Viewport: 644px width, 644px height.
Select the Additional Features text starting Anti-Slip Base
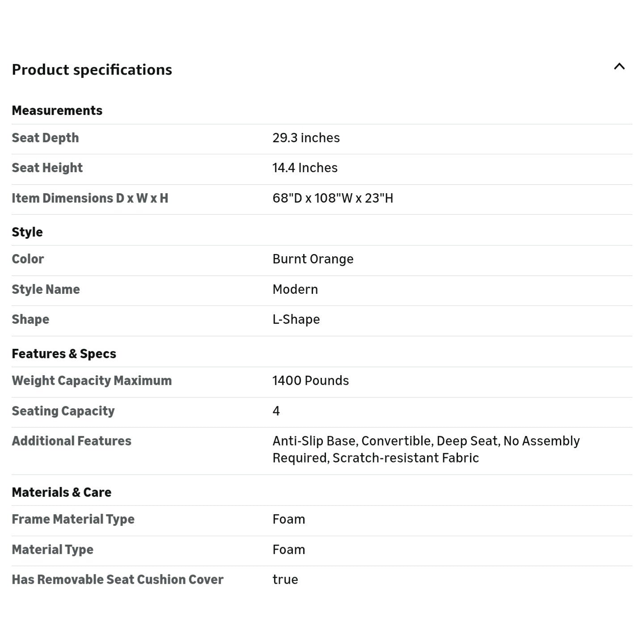coord(426,449)
